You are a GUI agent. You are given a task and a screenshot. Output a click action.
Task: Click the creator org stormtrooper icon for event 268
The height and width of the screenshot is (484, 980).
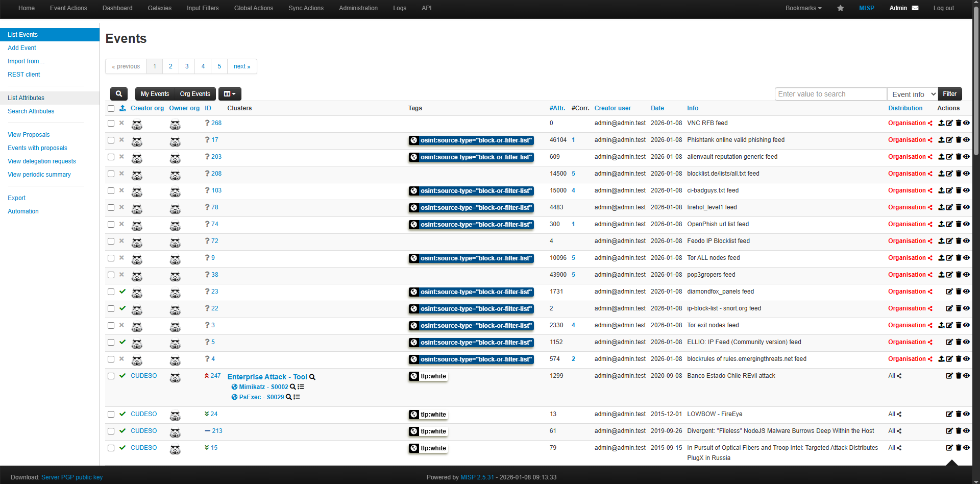pyautogui.click(x=137, y=125)
